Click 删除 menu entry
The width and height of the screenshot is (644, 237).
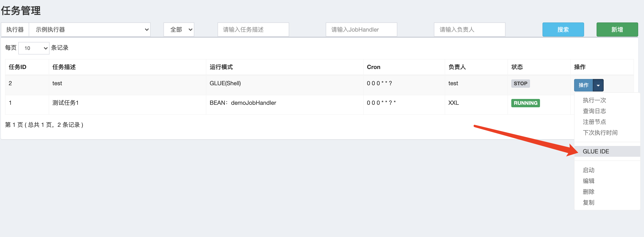click(588, 191)
